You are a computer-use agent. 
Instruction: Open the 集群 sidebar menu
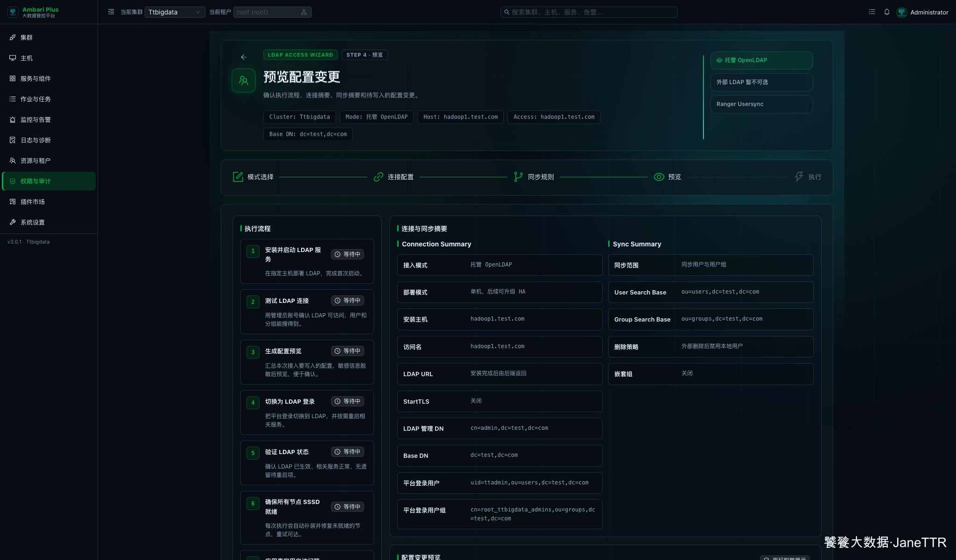point(49,37)
